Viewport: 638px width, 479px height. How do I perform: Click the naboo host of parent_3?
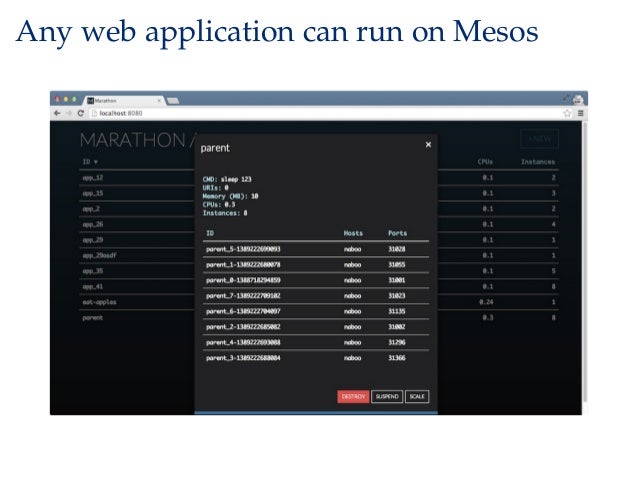click(352, 358)
